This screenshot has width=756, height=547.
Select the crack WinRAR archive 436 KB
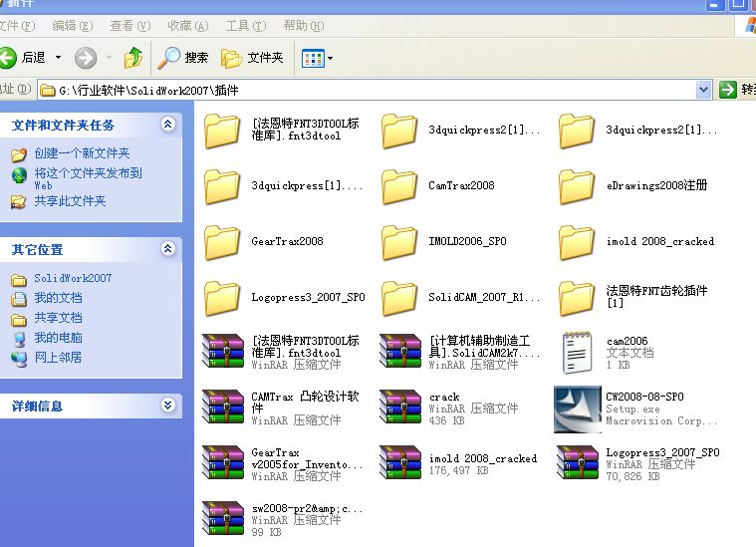[400, 408]
